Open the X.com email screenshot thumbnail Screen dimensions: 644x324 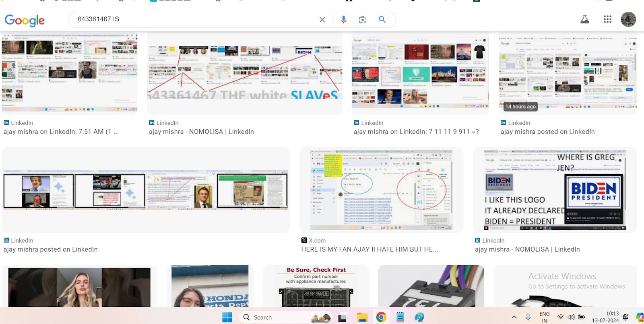(381, 190)
